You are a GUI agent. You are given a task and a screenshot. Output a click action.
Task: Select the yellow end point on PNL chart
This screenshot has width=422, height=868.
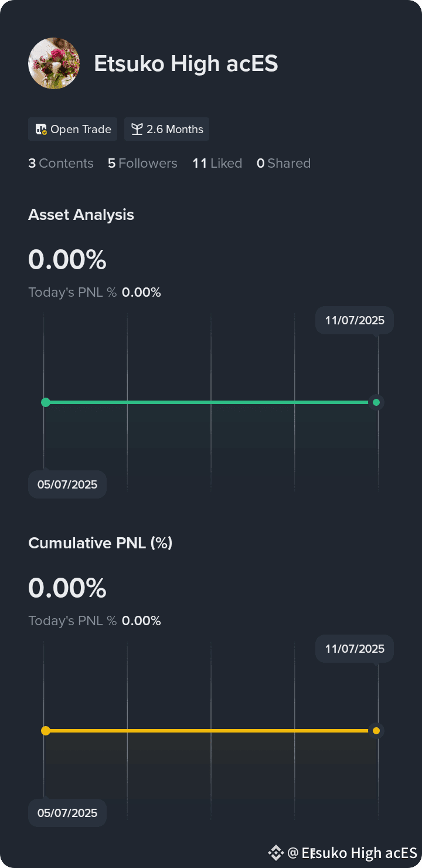click(376, 731)
